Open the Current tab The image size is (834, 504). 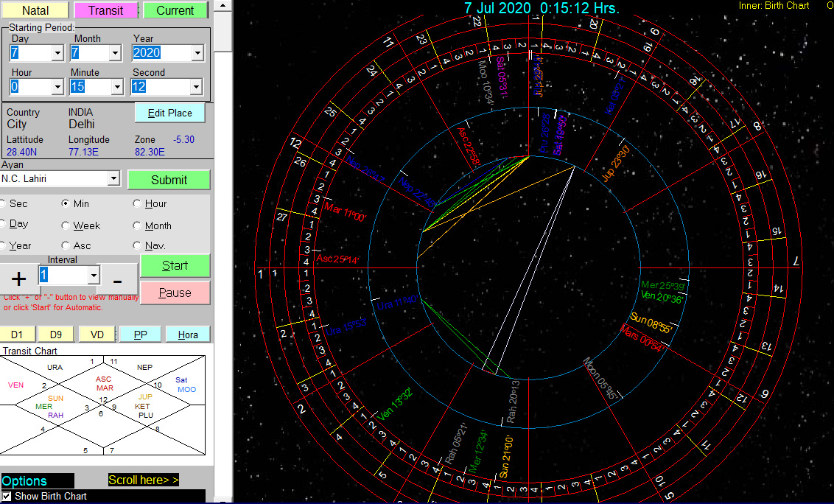(x=175, y=10)
